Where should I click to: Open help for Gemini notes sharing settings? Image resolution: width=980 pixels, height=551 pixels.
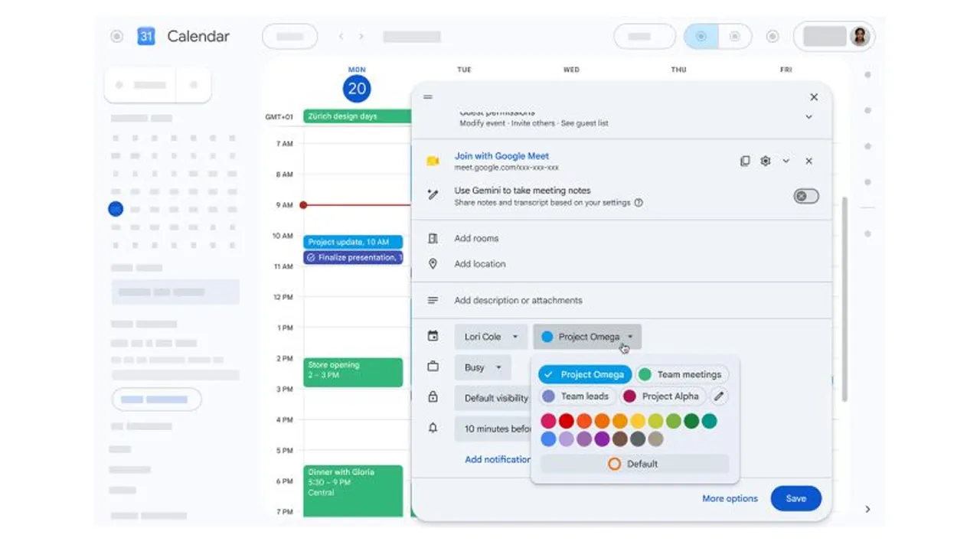(x=639, y=203)
